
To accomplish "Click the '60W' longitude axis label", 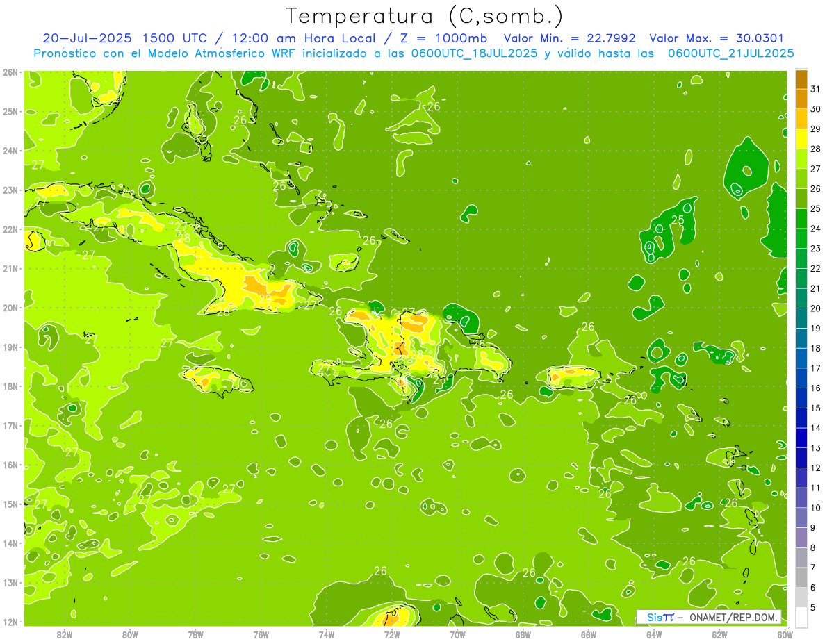I will pyautogui.click(x=785, y=634).
